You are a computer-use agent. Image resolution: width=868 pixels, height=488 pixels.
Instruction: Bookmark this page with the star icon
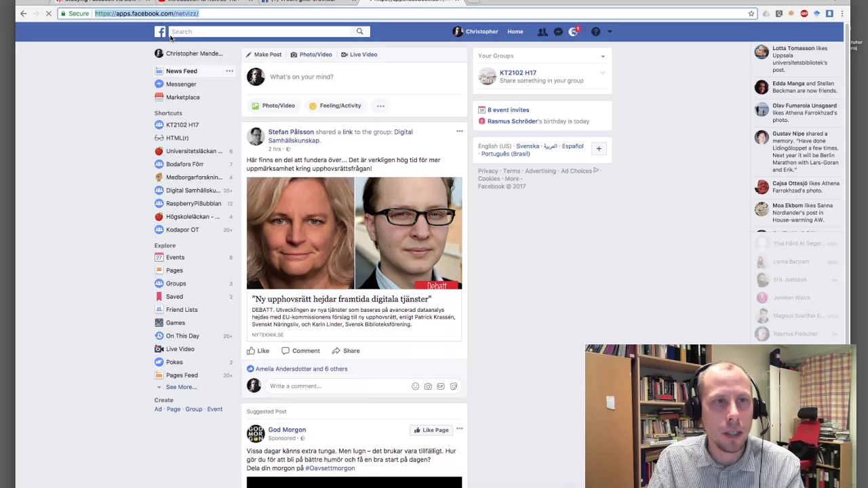tap(751, 14)
